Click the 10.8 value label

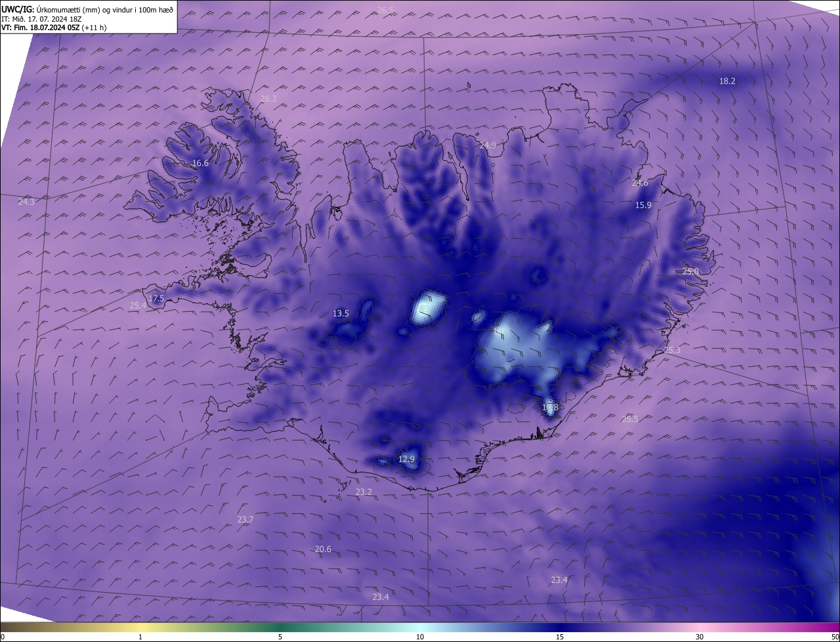tap(550, 407)
